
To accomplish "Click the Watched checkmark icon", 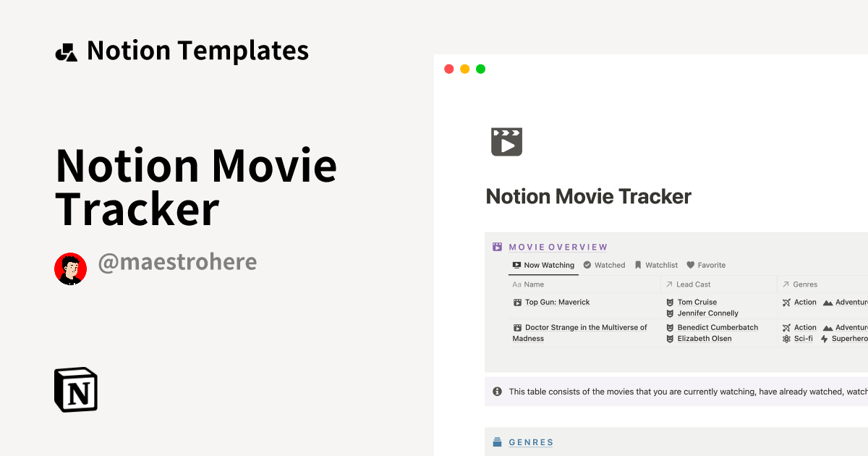I will coord(587,265).
